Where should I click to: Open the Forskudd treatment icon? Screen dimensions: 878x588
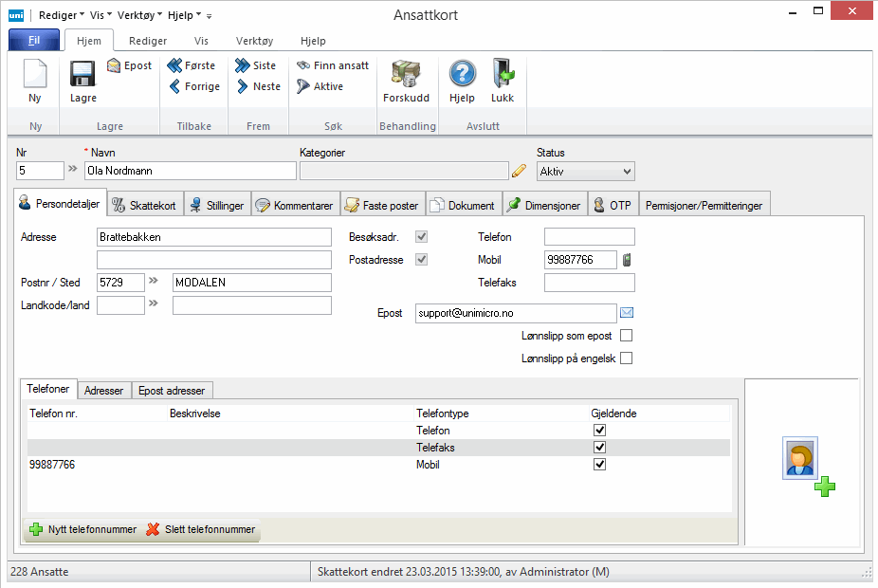click(x=406, y=75)
